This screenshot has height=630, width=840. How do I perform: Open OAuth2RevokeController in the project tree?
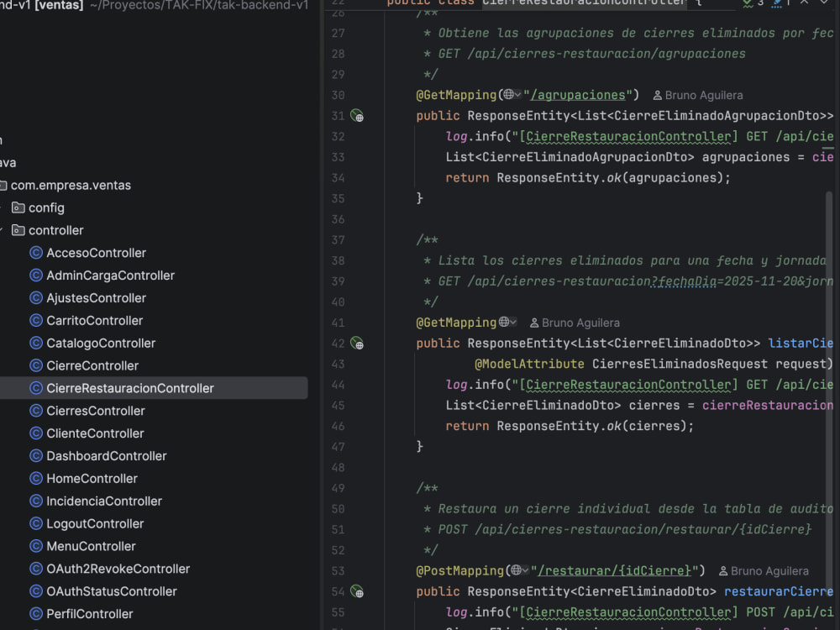pyautogui.click(x=118, y=569)
